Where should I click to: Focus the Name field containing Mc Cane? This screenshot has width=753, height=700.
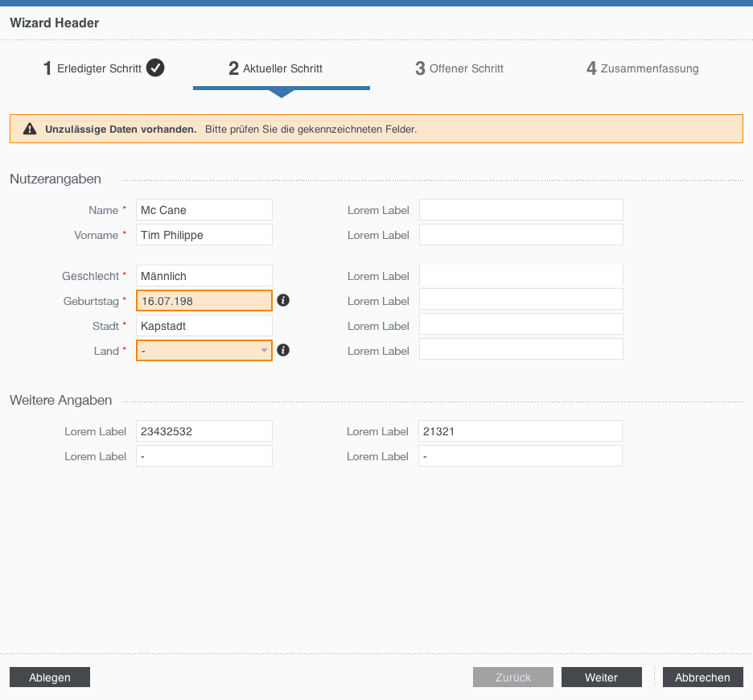[x=204, y=210]
